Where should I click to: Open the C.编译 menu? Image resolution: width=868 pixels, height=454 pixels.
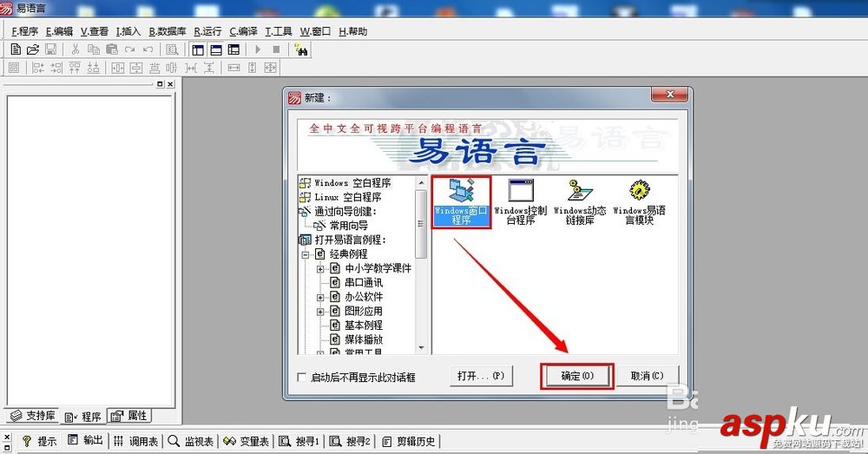point(244,31)
